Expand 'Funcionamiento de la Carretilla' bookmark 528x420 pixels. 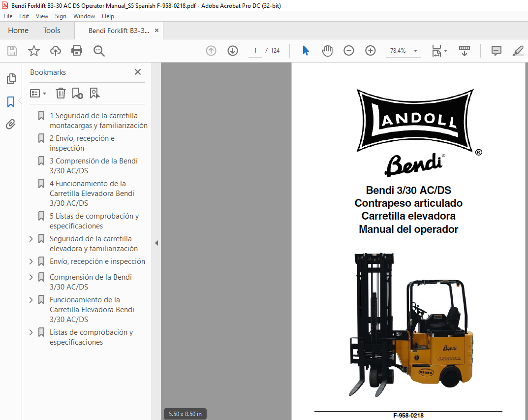click(x=31, y=300)
